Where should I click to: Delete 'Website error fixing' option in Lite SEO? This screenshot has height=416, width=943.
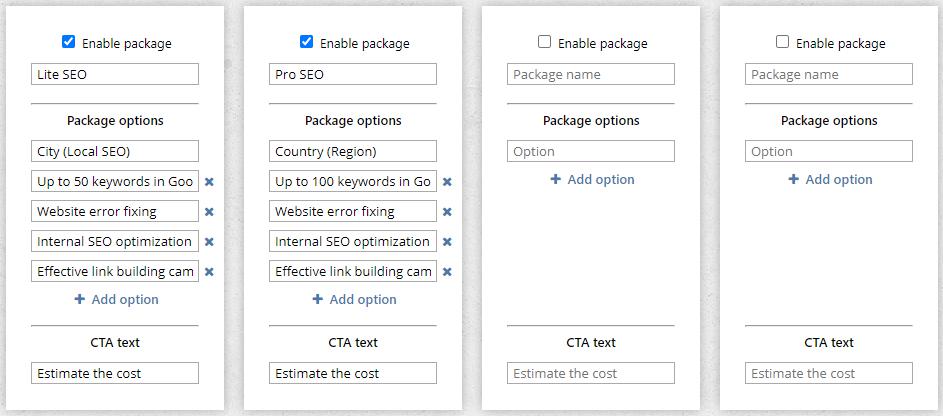point(209,212)
